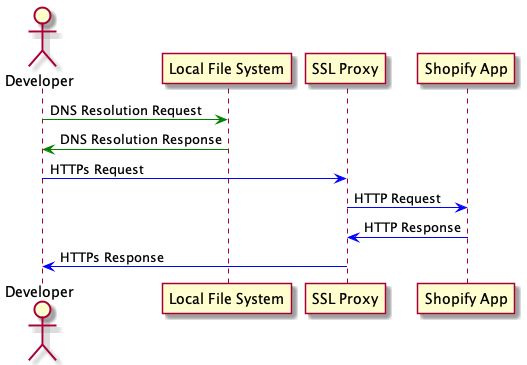This screenshot has height=365, width=527.
Task: Click the DNS Resolution Request label
Action: [x=126, y=111]
